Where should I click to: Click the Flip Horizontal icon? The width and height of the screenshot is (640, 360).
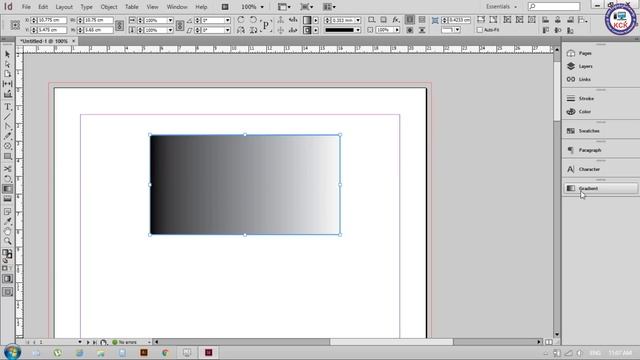click(241, 30)
